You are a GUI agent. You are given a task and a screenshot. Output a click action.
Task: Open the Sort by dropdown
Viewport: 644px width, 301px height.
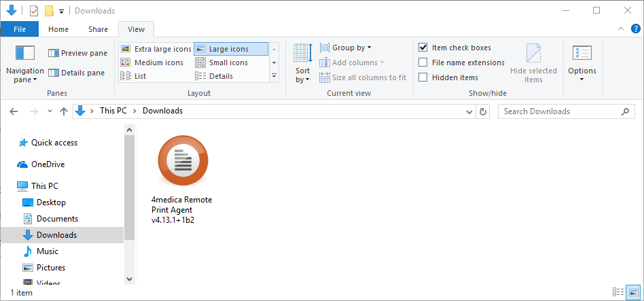303,64
